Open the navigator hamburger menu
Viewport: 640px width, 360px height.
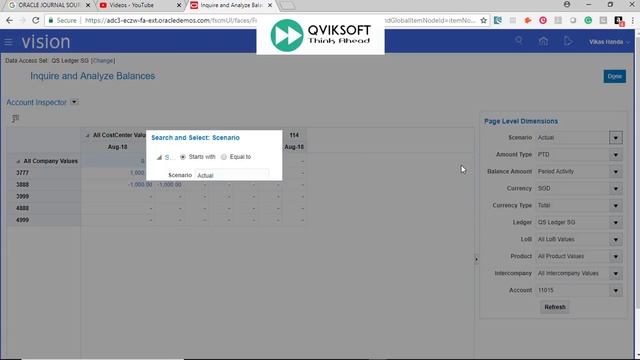pos(8,42)
